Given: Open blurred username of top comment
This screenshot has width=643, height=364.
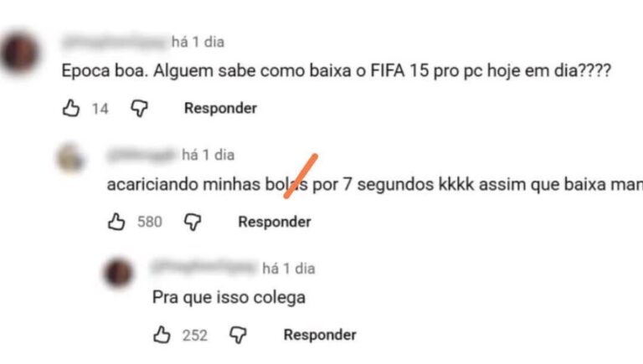Looking at the screenshot, I should point(115,42).
